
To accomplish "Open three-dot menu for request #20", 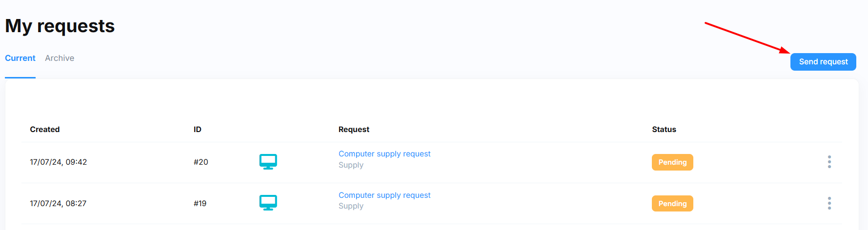I will coord(829,162).
